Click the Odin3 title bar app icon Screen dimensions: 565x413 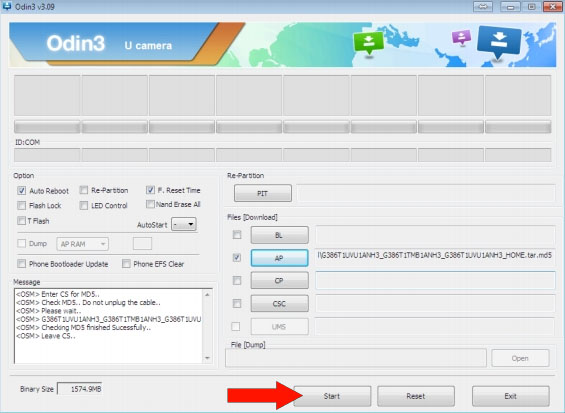(x=7, y=6)
